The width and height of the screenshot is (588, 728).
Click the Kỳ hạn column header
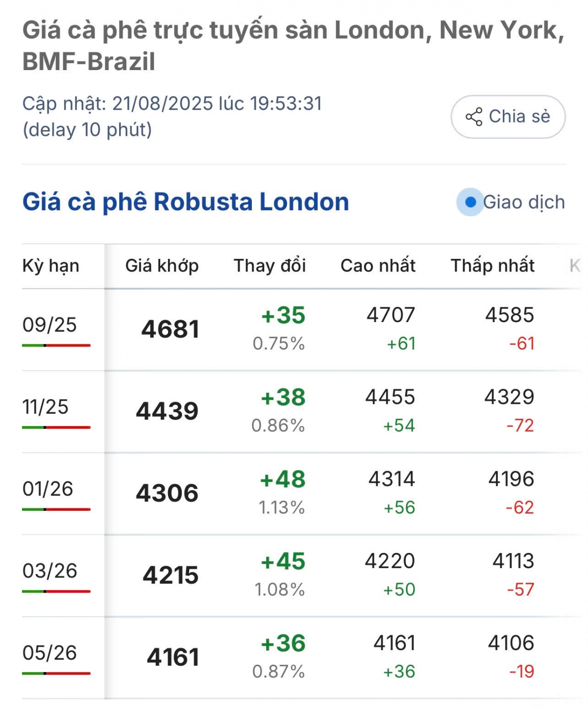click(x=51, y=266)
